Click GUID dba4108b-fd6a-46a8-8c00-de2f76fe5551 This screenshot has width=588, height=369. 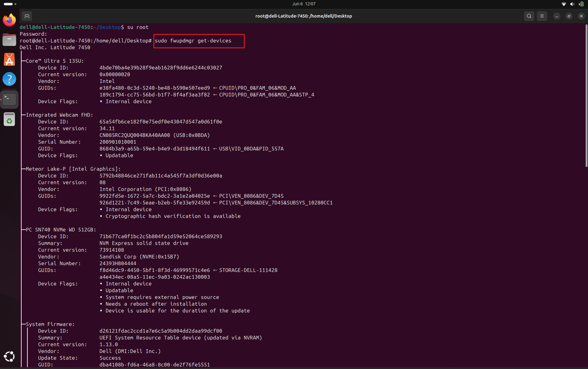click(155, 364)
